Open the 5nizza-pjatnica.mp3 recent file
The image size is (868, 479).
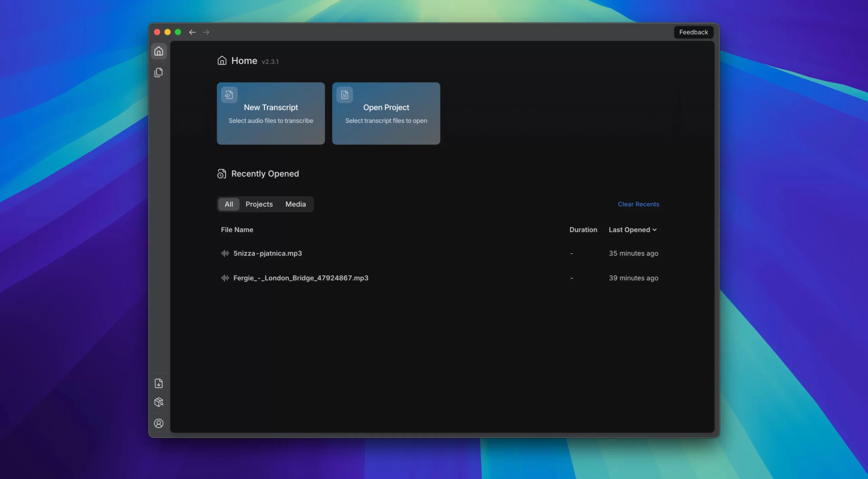[268, 253]
